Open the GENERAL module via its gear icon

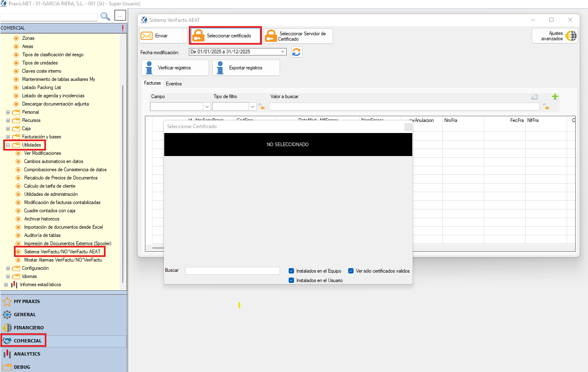coord(7,315)
